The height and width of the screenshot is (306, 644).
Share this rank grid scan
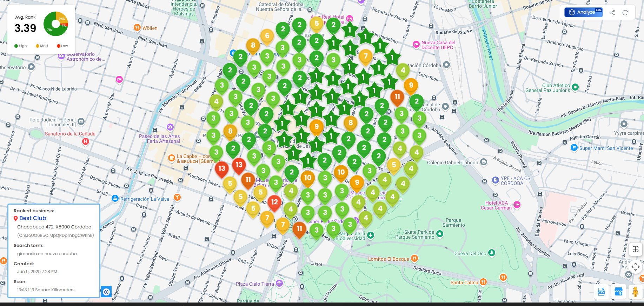(612, 13)
